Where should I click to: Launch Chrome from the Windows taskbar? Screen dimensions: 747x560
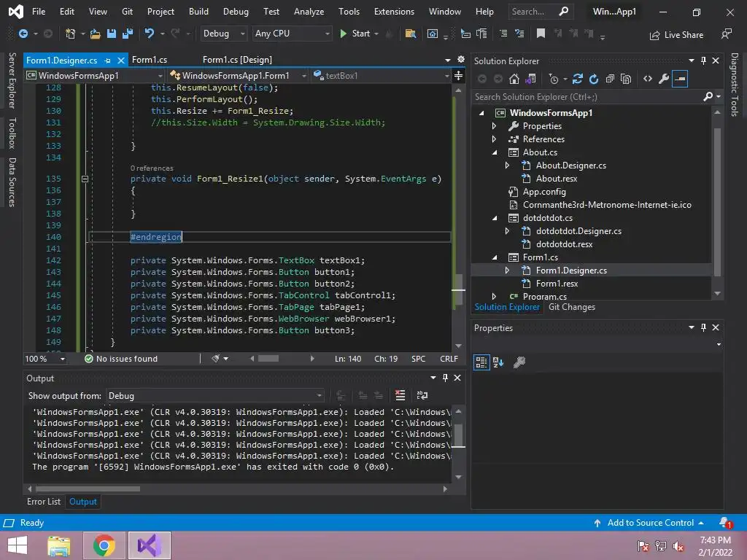click(x=104, y=545)
